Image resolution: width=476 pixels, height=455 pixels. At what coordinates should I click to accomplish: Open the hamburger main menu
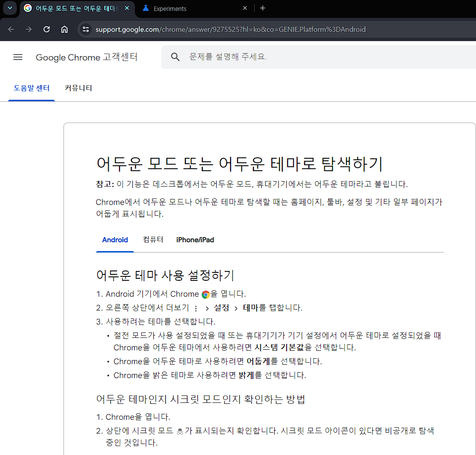18,57
